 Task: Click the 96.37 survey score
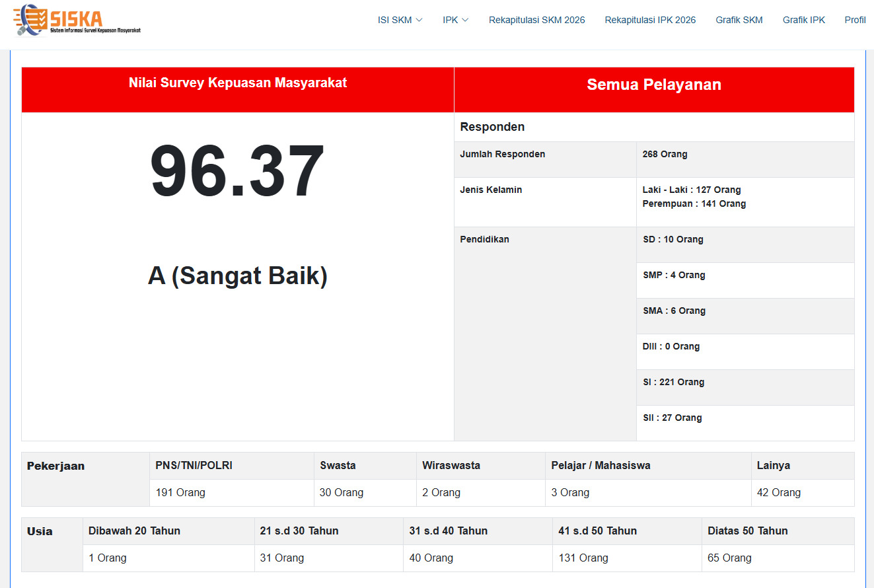coord(238,171)
